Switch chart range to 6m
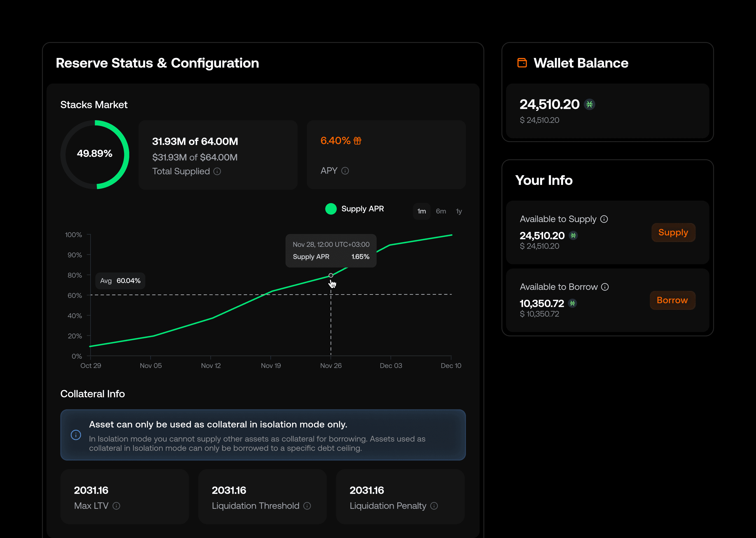Screen dimensions: 756x538 pyautogui.click(x=441, y=211)
